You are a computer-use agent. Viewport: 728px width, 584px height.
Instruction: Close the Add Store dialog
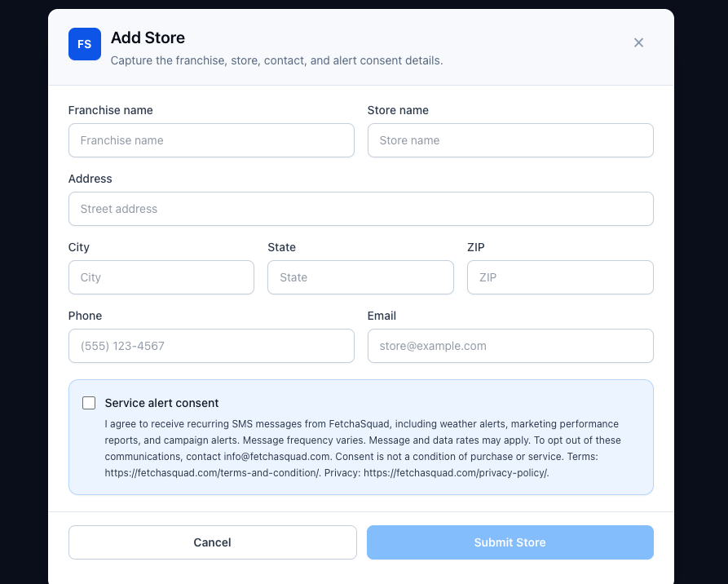coord(638,42)
